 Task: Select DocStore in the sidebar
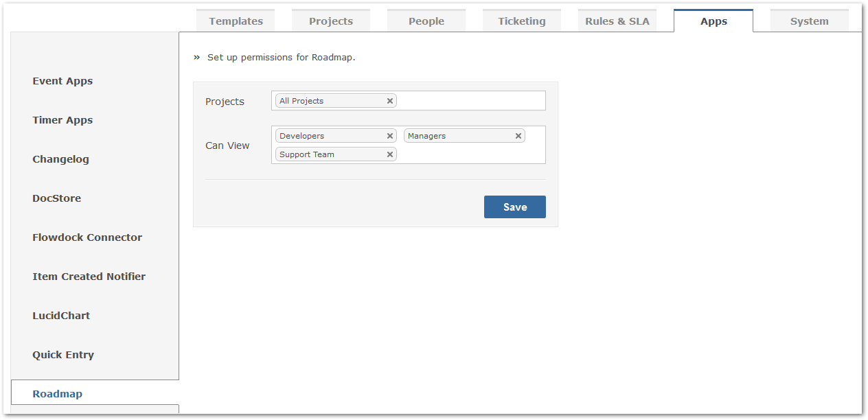click(56, 198)
